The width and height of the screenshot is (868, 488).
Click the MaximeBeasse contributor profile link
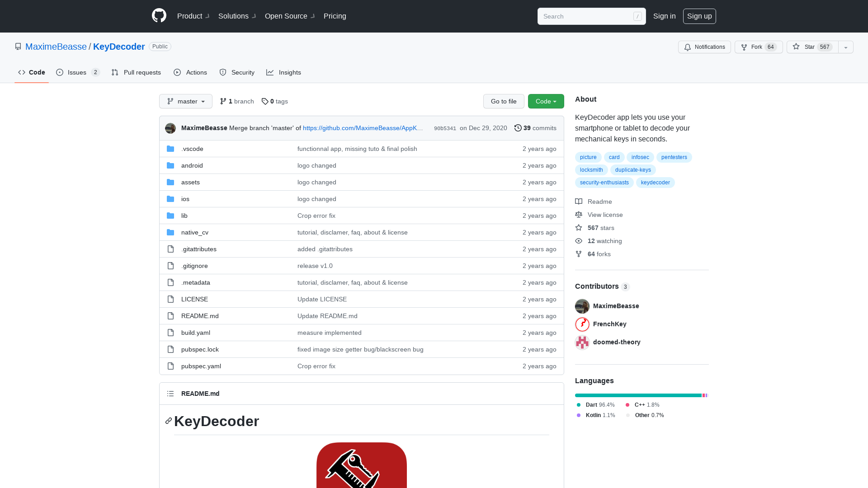tap(615, 305)
